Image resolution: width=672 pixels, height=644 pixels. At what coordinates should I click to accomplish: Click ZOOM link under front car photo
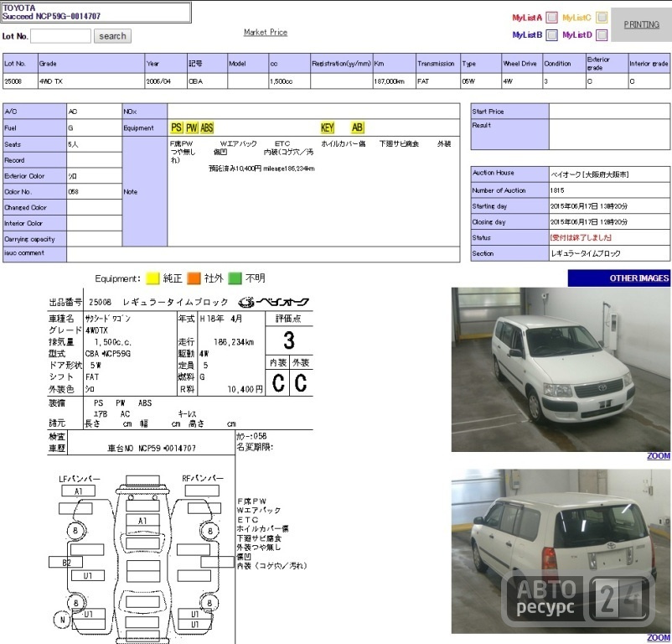pos(659,456)
